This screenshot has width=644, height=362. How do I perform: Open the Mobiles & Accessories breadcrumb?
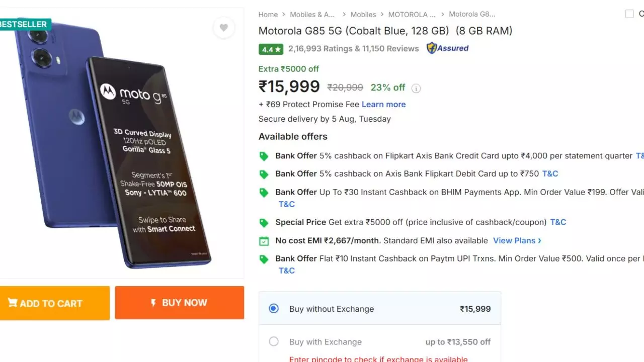click(319, 15)
